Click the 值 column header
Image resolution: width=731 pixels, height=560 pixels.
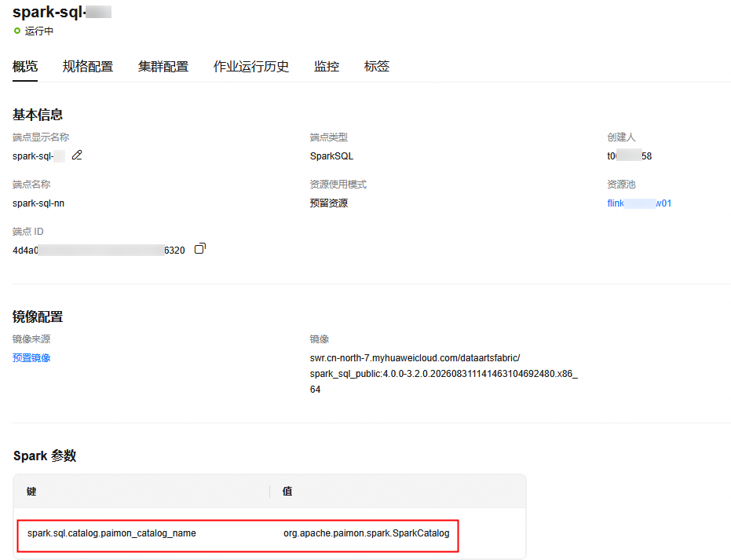(x=287, y=492)
